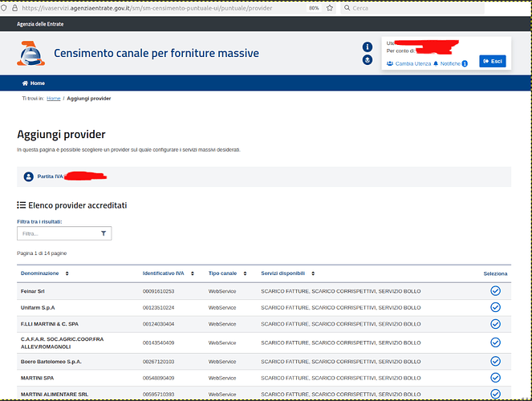
Task: Click the Agenzia delle Entrate logo
Action: [30, 53]
